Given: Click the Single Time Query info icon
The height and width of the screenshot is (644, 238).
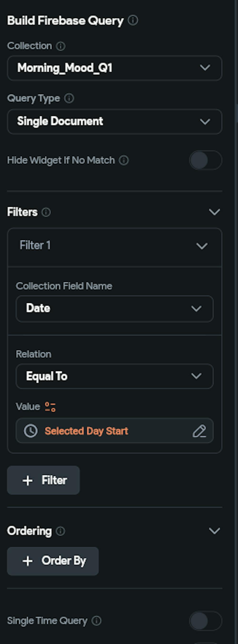Looking at the screenshot, I should pos(97,620).
